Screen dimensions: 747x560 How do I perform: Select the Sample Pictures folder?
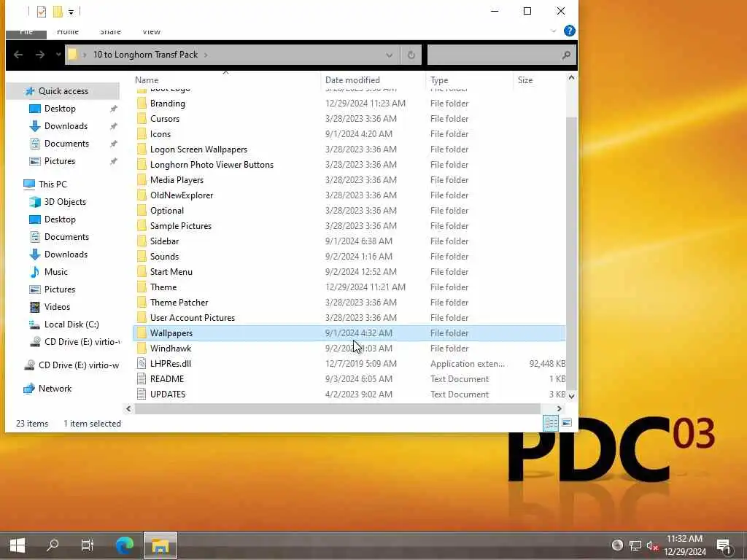tap(181, 226)
